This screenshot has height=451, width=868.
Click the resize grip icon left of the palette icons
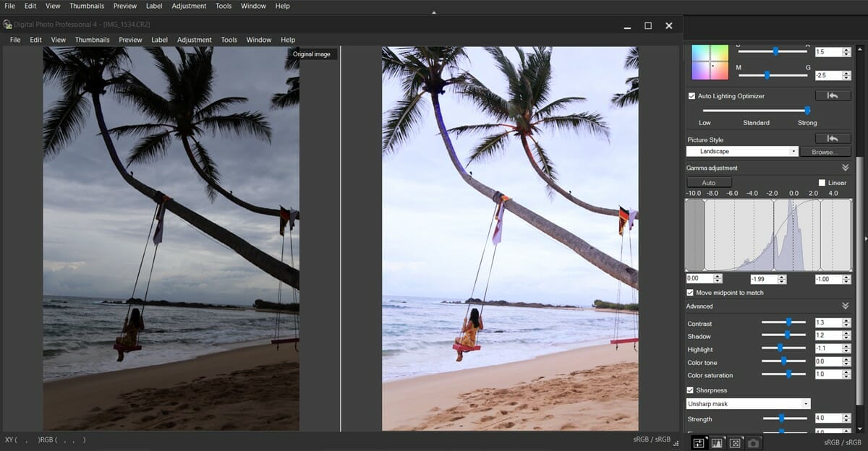[x=676, y=444]
